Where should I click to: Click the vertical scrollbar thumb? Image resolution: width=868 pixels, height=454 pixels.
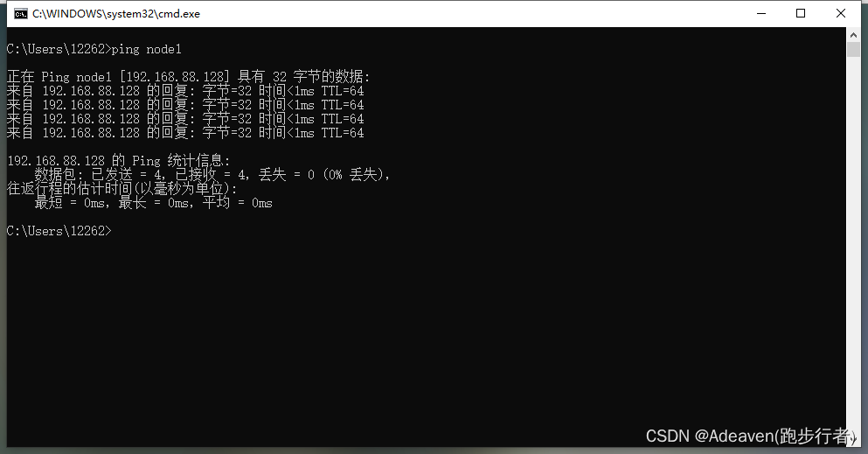coord(853,49)
